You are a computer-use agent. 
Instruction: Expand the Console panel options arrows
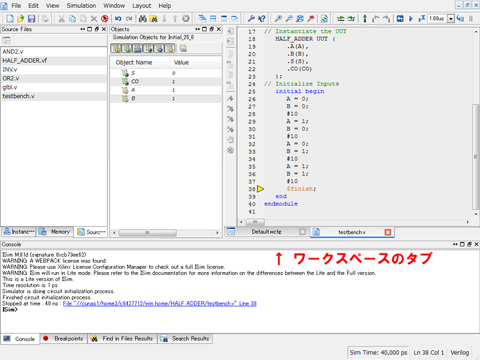tap(455, 244)
